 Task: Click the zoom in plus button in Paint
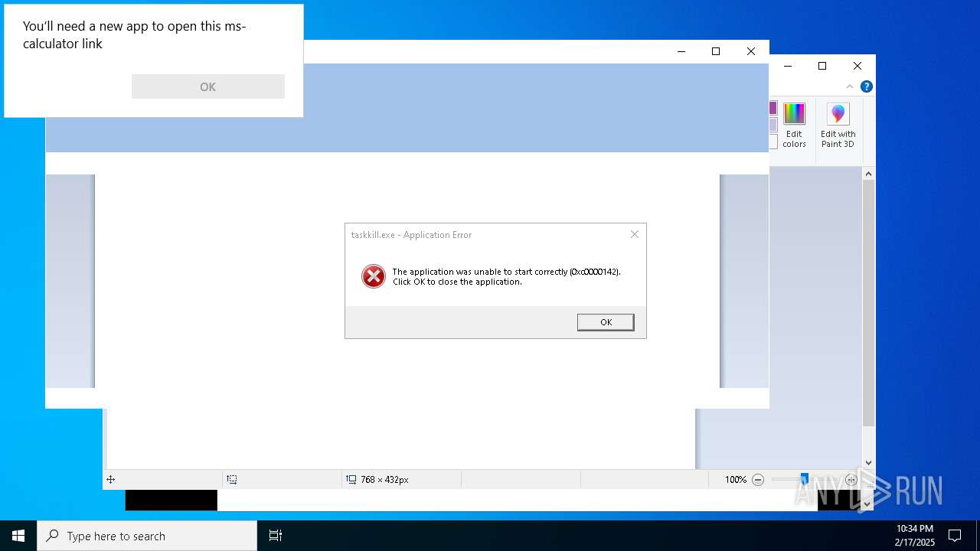(x=851, y=480)
